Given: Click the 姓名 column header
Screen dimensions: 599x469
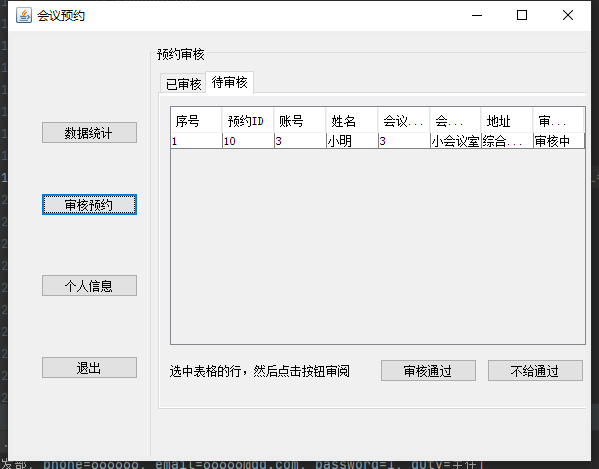Looking at the screenshot, I should 352,121.
